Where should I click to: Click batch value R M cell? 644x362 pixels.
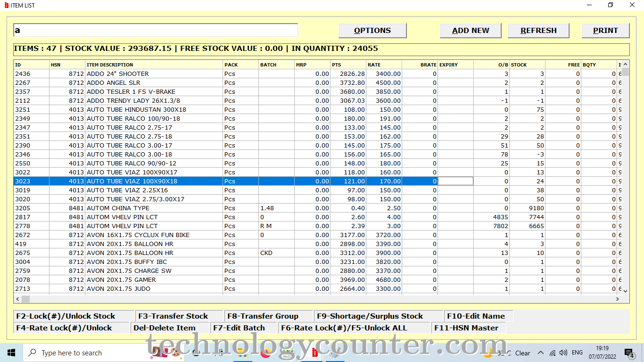276,226
